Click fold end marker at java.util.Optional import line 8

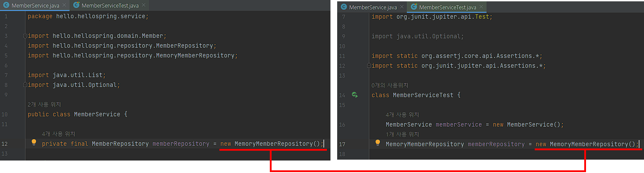(25, 85)
